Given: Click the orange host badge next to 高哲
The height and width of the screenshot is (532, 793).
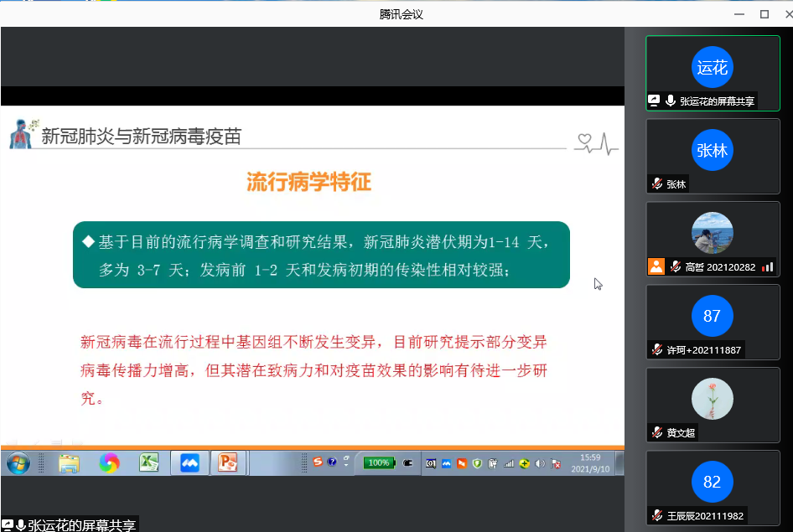Looking at the screenshot, I should (x=656, y=266).
